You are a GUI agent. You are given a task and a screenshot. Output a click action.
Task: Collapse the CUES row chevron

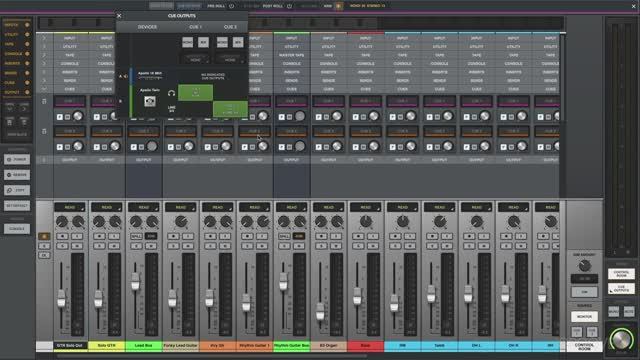(x=44, y=89)
